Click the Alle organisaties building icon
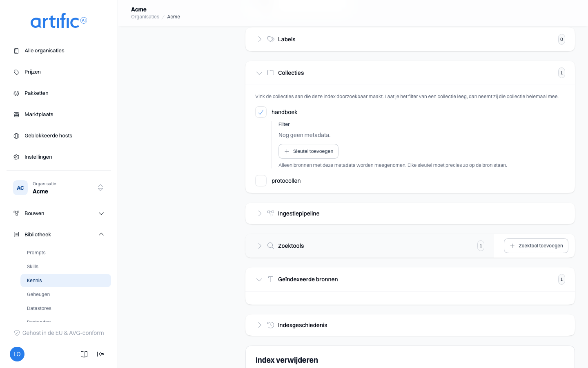The width and height of the screenshot is (588, 368). click(16, 51)
